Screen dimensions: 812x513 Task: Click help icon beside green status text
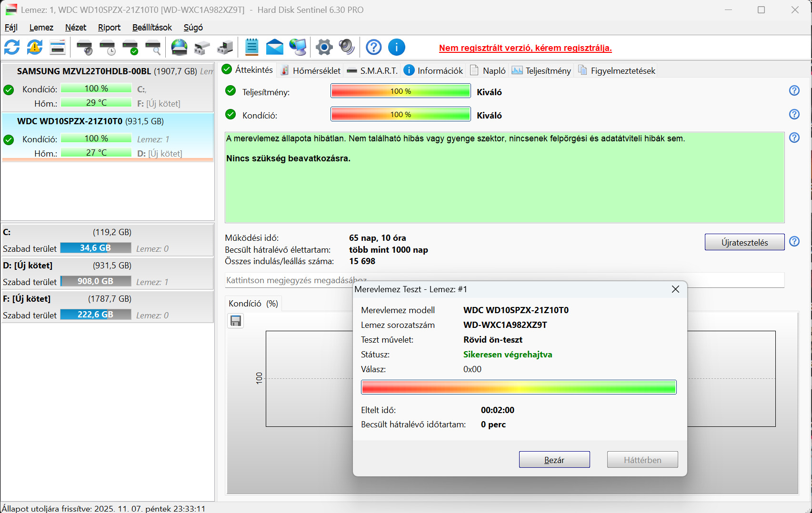coord(794,138)
